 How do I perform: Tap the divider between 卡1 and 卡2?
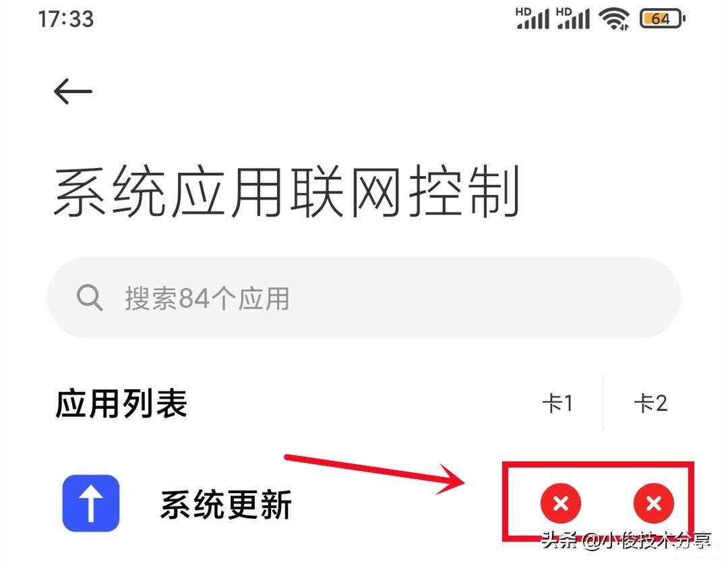click(603, 403)
